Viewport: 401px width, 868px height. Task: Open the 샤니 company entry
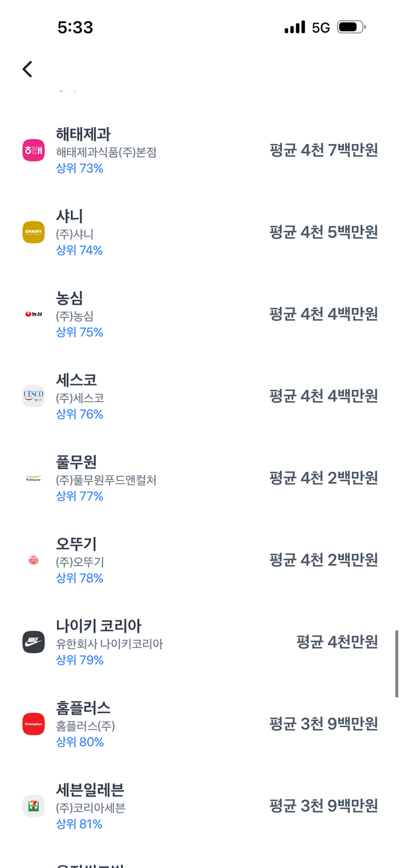click(200, 232)
